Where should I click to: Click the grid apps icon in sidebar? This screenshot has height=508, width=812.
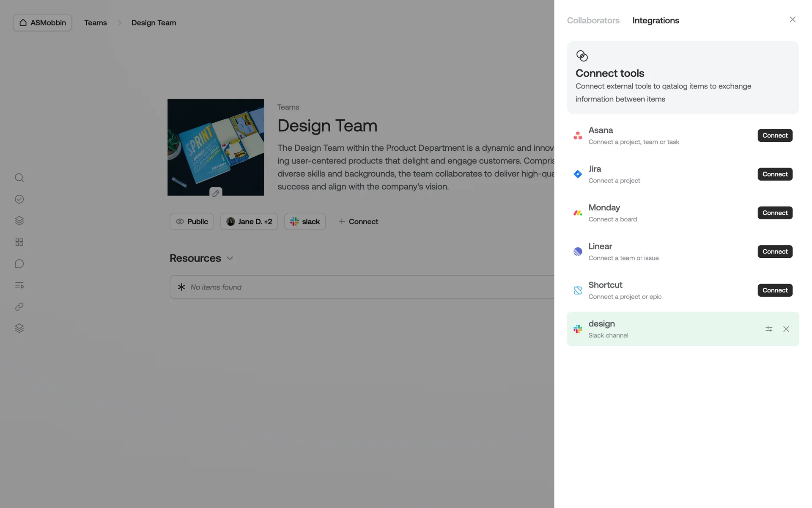(19, 242)
